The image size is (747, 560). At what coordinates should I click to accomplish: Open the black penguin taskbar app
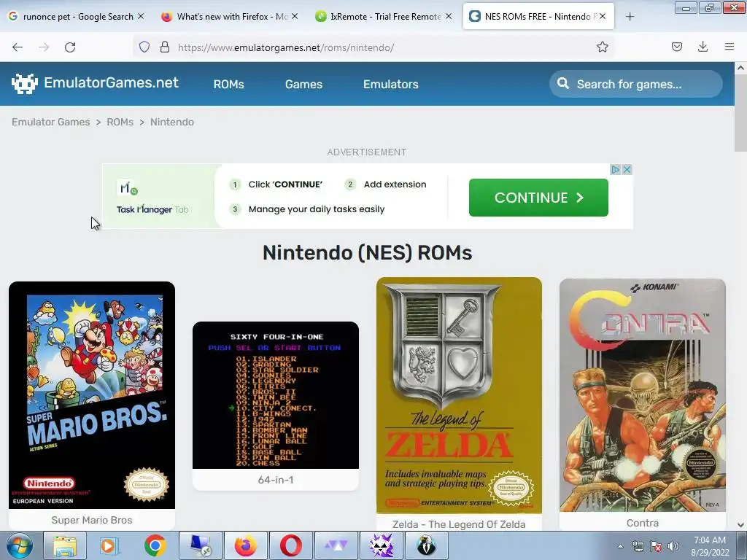426,545
